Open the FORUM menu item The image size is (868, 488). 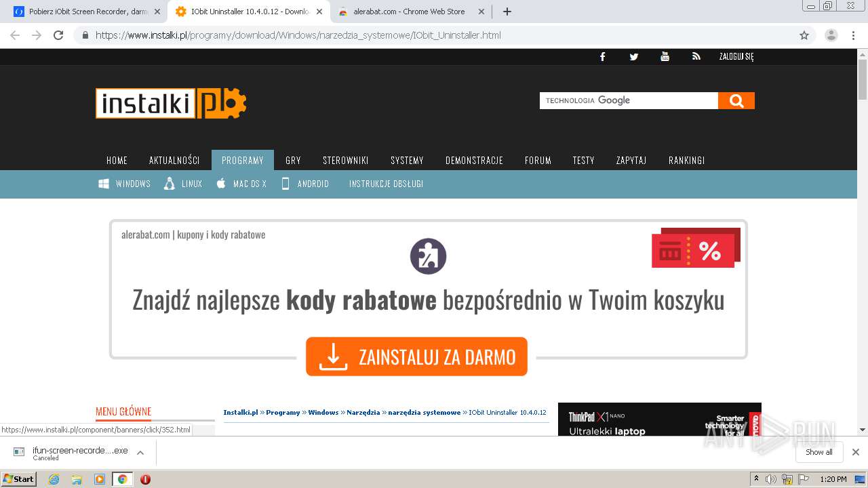point(538,161)
